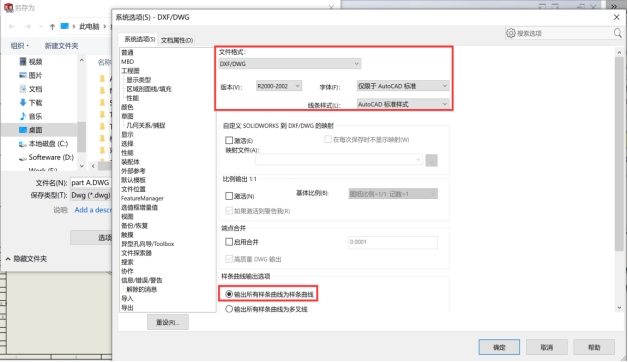Open recent locations dropdown arrow in Save As

pyautogui.click(x=41, y=27)
